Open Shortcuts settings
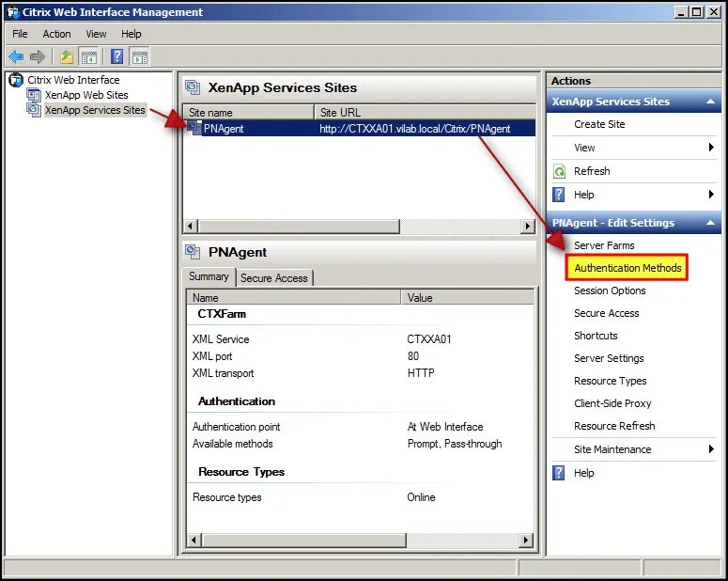The width and height of the screenshot is (728, 581). point(596,336)
